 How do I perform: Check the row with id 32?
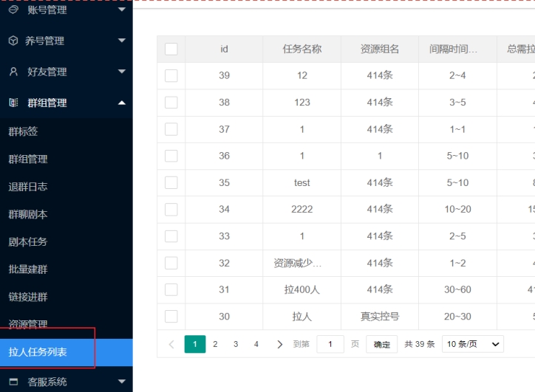click(x=171, y=263)
